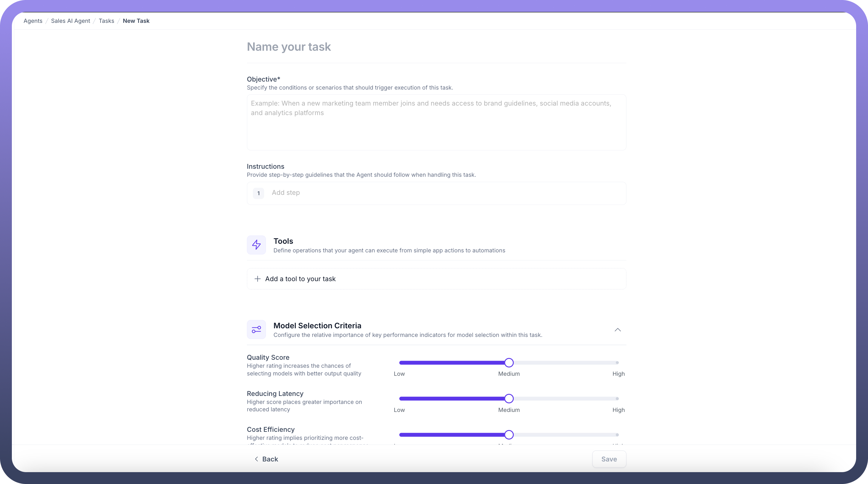Click the Back arrow chevron icon

point(256,459)
